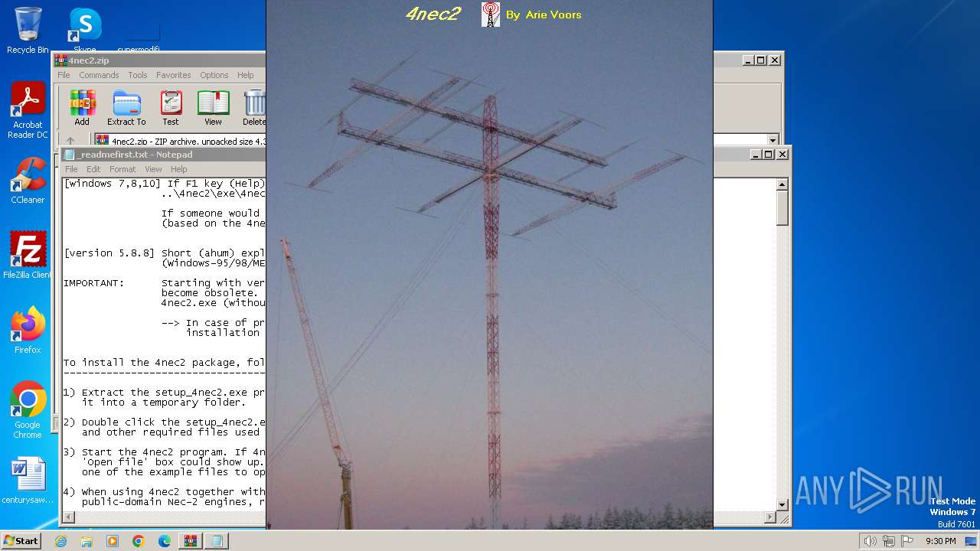This screenshot has height=551, width=980.
Task: Maximize the Notepad window
Action: 768,155
